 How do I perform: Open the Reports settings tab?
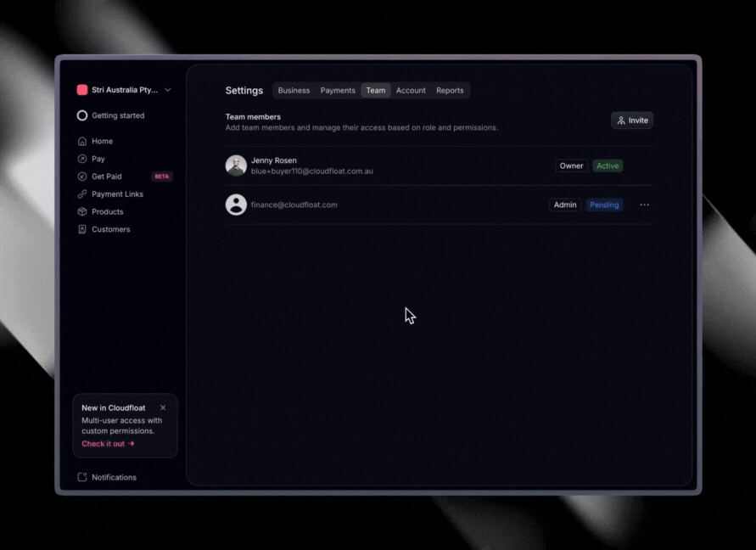pos(450,90)
